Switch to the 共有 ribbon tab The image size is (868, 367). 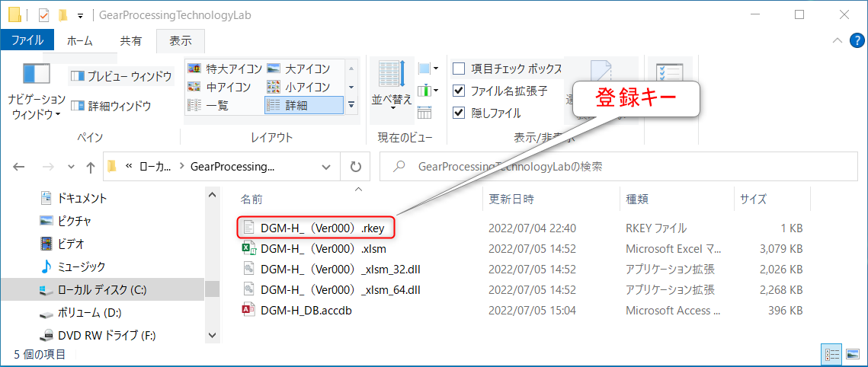[x=131, y=40]
